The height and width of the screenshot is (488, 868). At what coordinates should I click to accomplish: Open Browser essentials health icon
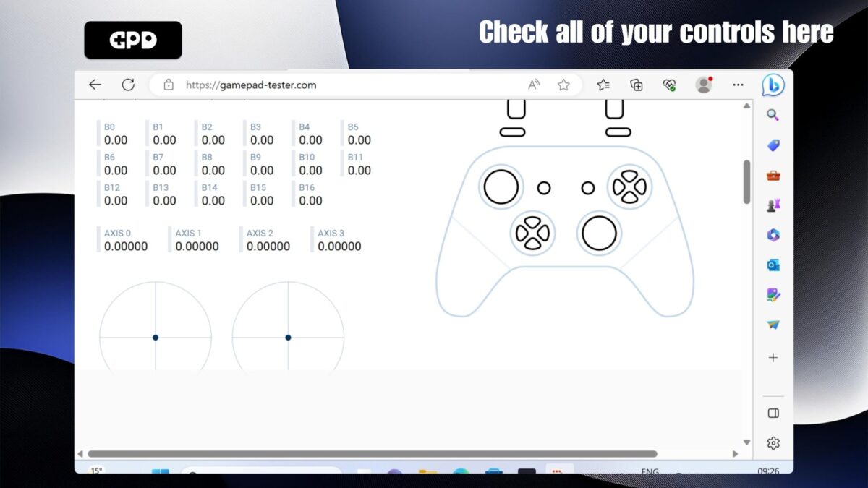pos(671,85)
